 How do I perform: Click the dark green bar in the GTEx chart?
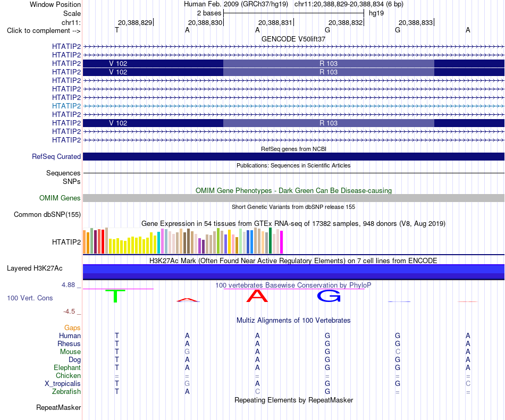click(270, 241)
